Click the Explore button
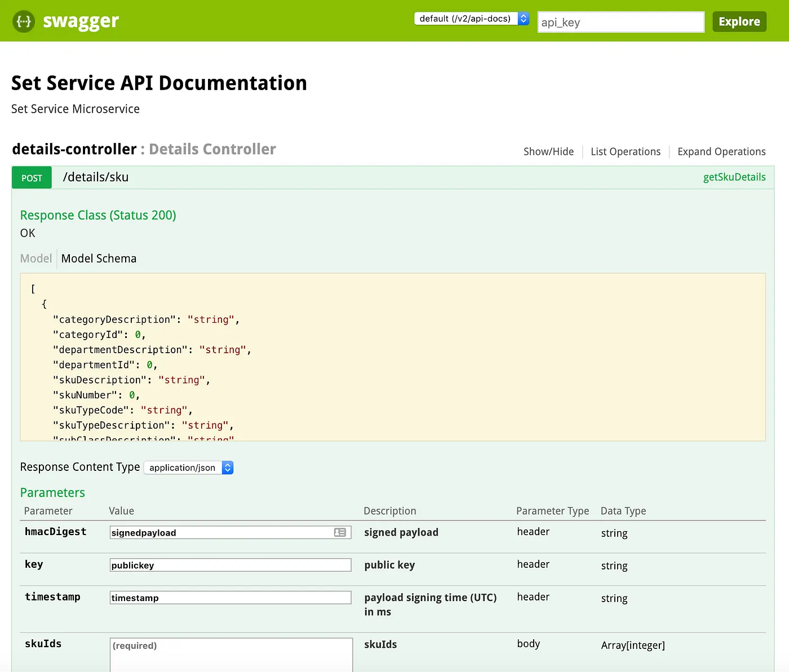This screenshot has height=672, width=789. click(x=739, y=21)
